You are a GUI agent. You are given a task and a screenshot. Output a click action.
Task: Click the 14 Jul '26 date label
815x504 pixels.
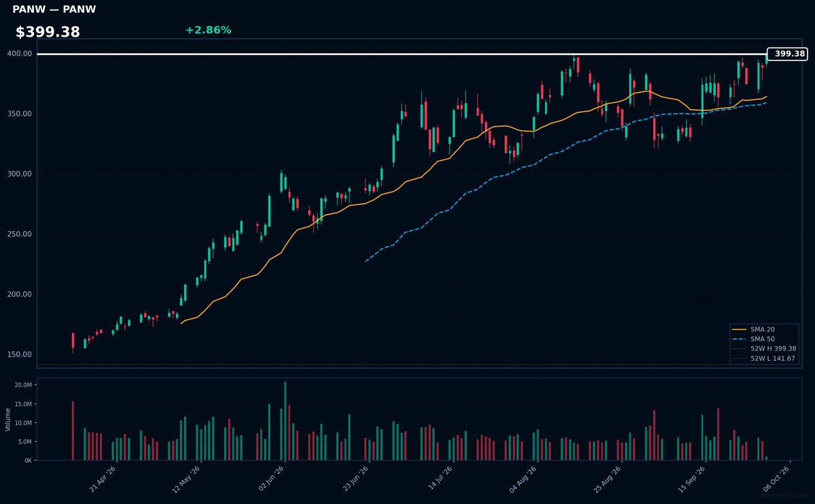440,479
